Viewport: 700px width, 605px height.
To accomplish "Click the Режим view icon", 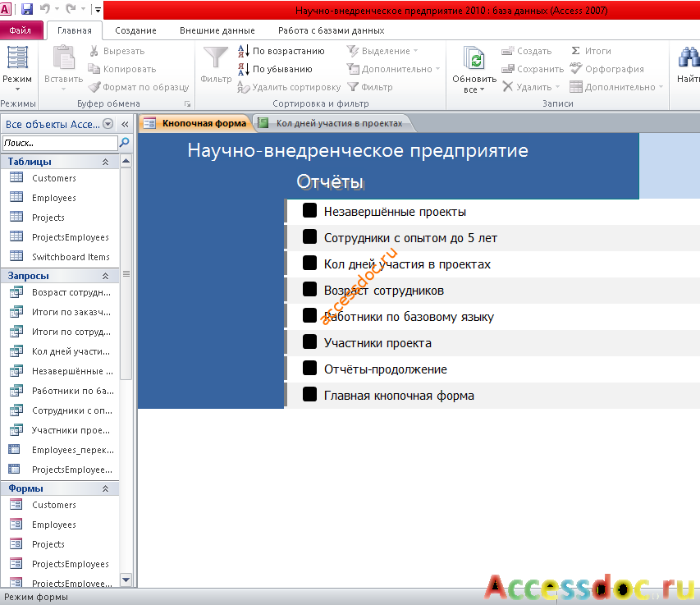I will point(17,57).
